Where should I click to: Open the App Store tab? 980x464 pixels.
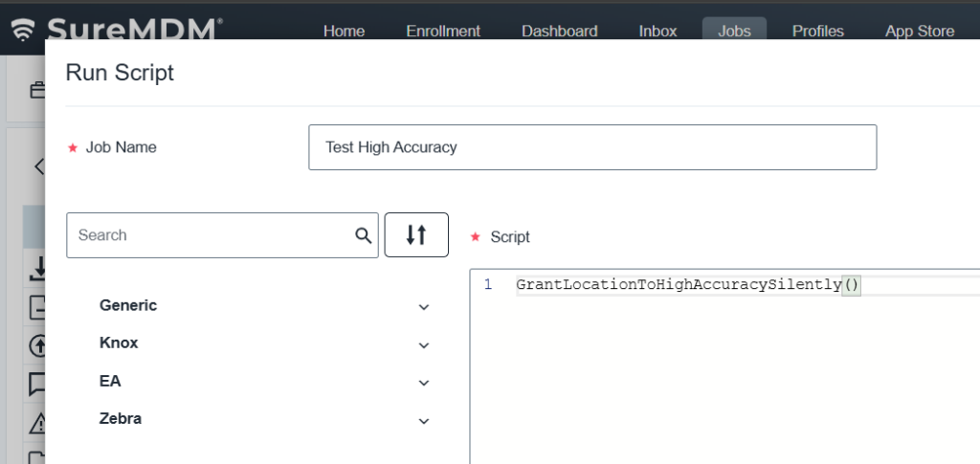point(919,31)
